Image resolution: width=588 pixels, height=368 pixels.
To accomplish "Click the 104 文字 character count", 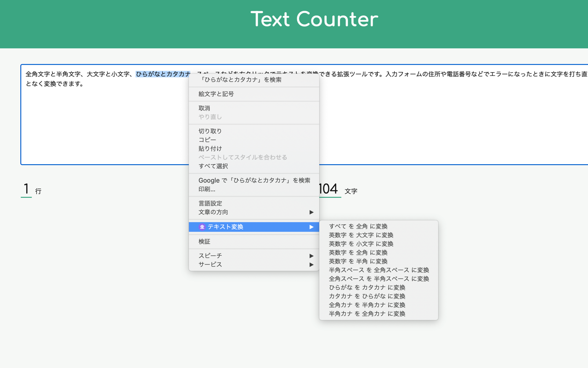I will (x=338, y=190).
